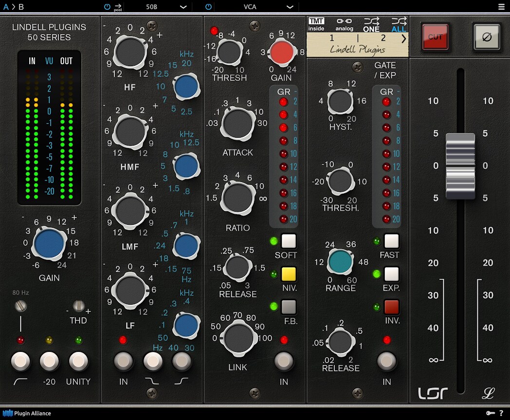Click the Plugin Alliance logo
The width and height of the screenshot is (510, 420).
[x=27, y=413]
